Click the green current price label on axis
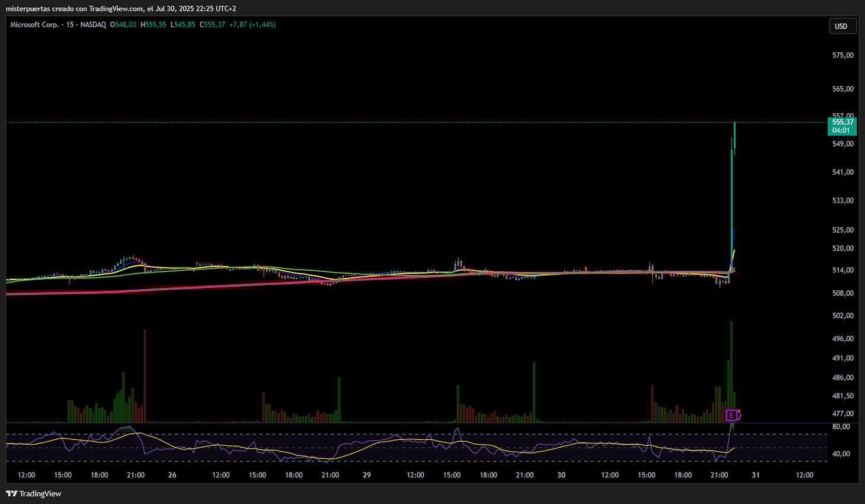 tap(842, 126)
